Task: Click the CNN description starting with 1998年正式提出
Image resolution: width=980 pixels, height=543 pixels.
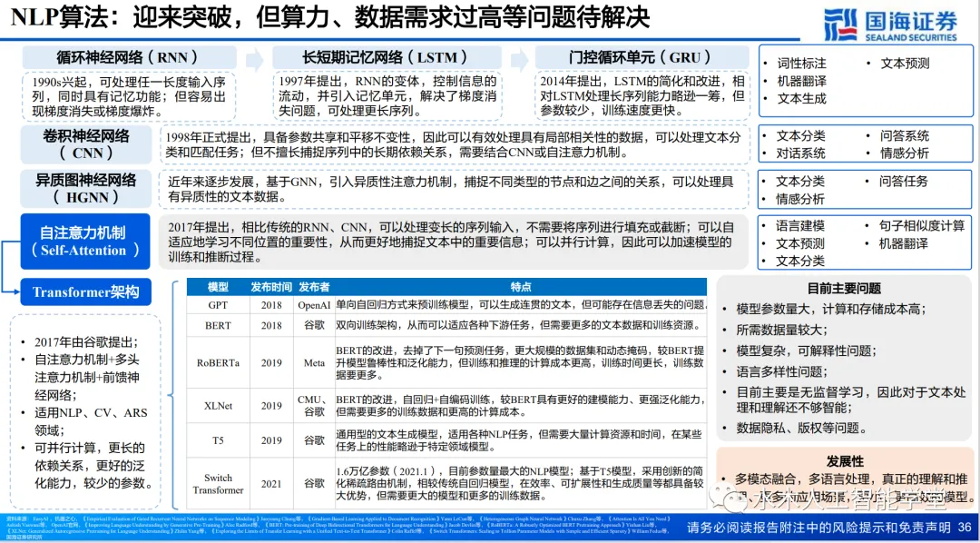Action: (x=454, y=143)
